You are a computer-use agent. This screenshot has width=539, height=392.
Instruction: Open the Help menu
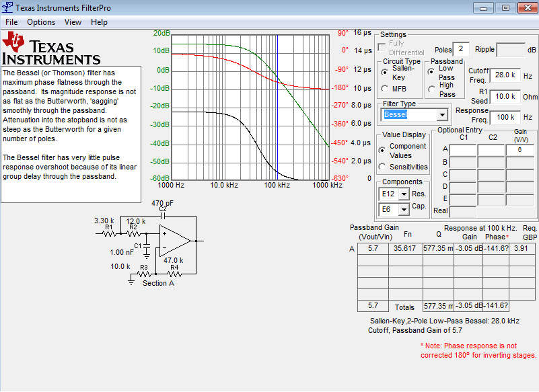tap(99, 22)
